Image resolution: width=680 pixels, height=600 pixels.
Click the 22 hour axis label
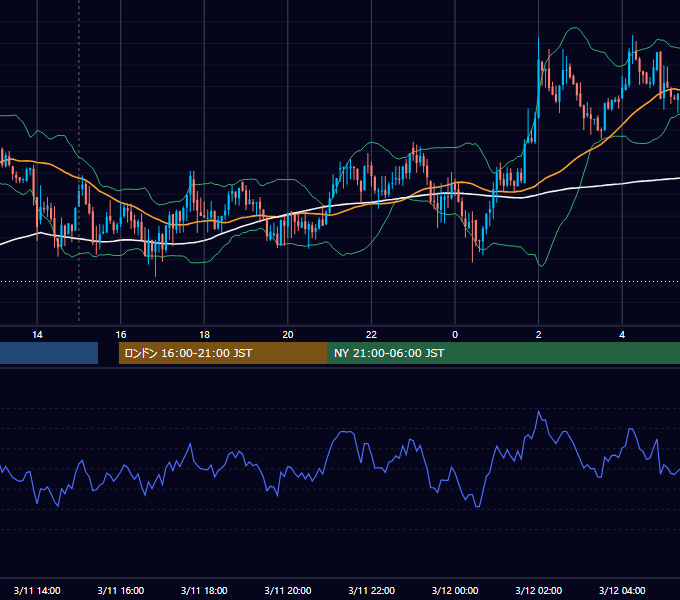(x=371, y=335)
